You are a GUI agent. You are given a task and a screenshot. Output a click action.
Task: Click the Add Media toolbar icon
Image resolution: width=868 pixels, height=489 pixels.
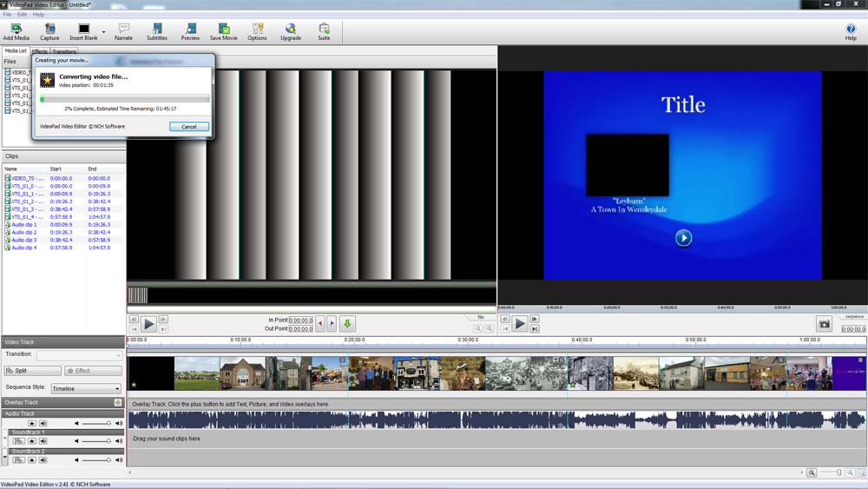click(x=16, y=31)
